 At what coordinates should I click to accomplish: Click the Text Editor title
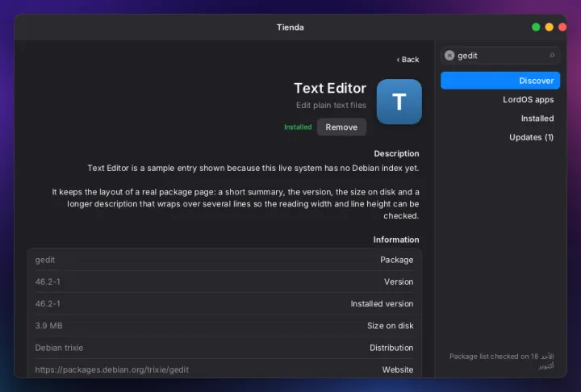click(x=330, y=88)
